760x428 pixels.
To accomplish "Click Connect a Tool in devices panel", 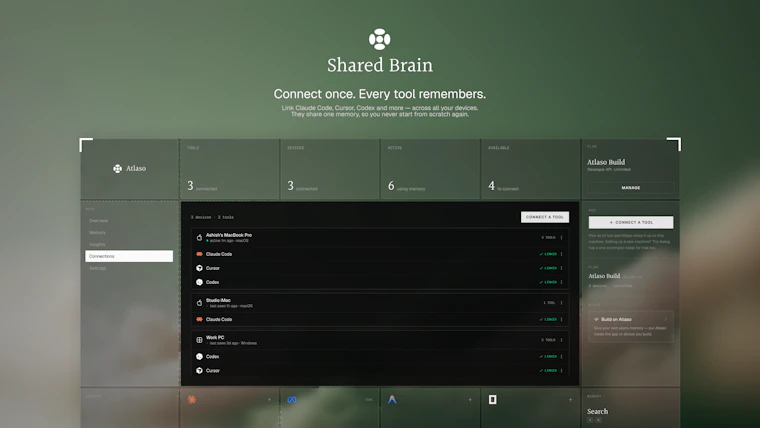I will coord(545,217).
